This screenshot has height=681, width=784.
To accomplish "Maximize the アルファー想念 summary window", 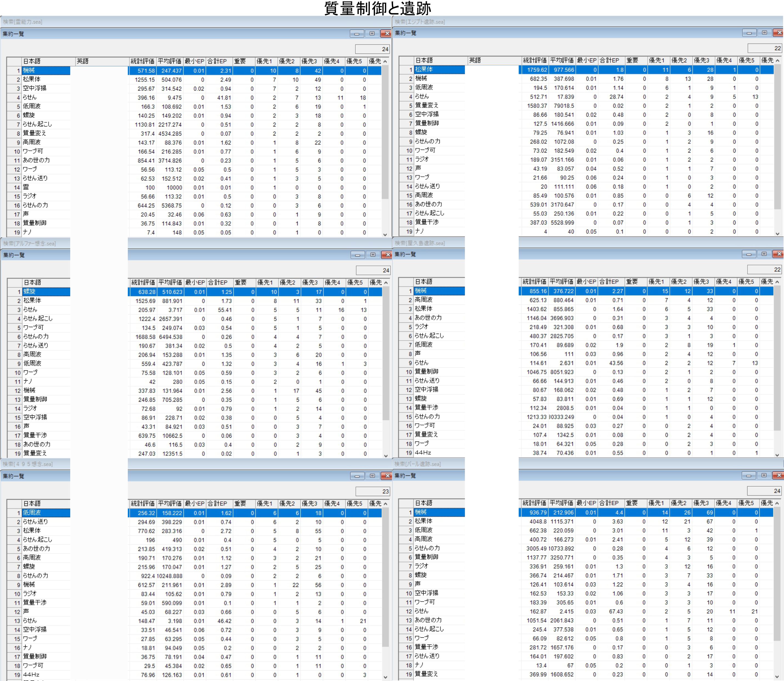I will point(373,255).
